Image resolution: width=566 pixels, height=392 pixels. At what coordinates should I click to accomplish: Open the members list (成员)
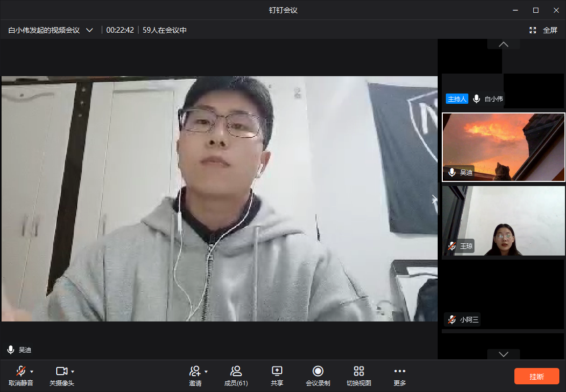pos(236,372)
